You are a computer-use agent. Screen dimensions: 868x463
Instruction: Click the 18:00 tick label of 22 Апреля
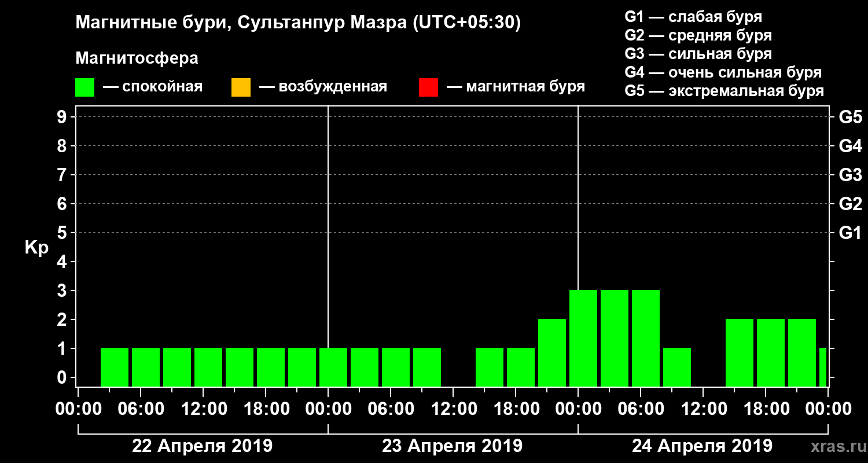click(266, 409)
